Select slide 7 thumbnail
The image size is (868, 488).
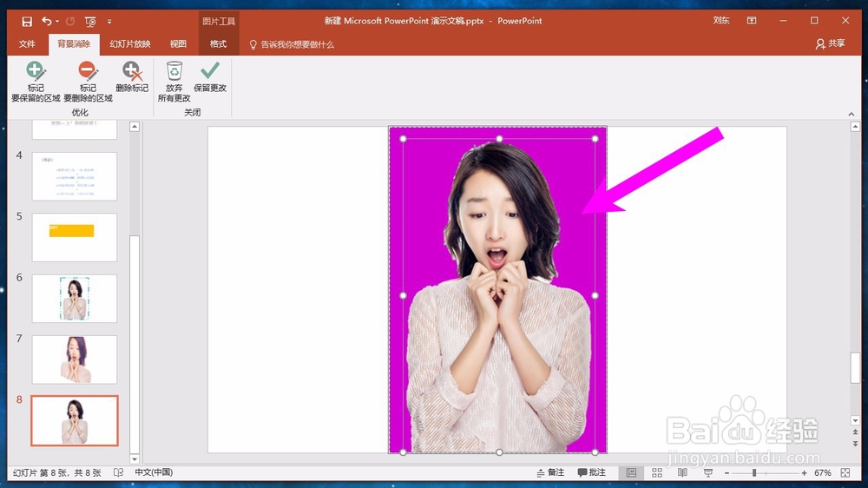[x=74, y=359]
